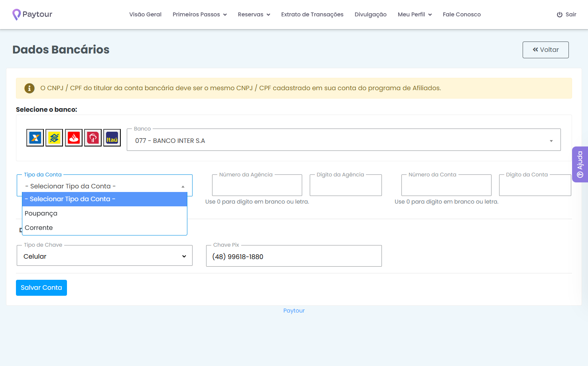588x366 pixels.
Task: Click the Salvar Conta button
Action: click(41, 288)
